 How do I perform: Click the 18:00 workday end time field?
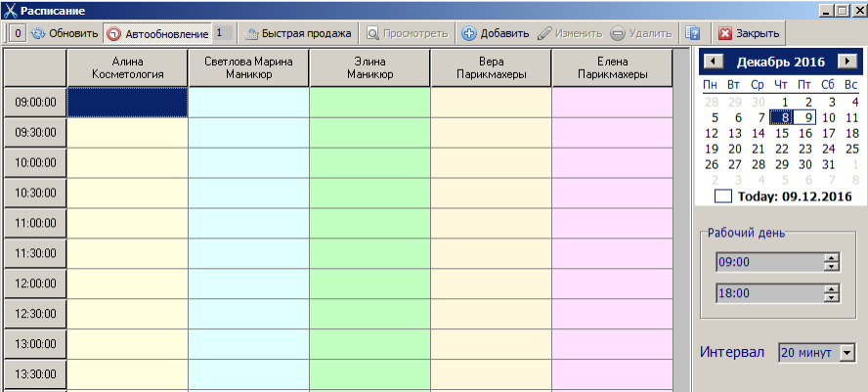pos(768,292)
